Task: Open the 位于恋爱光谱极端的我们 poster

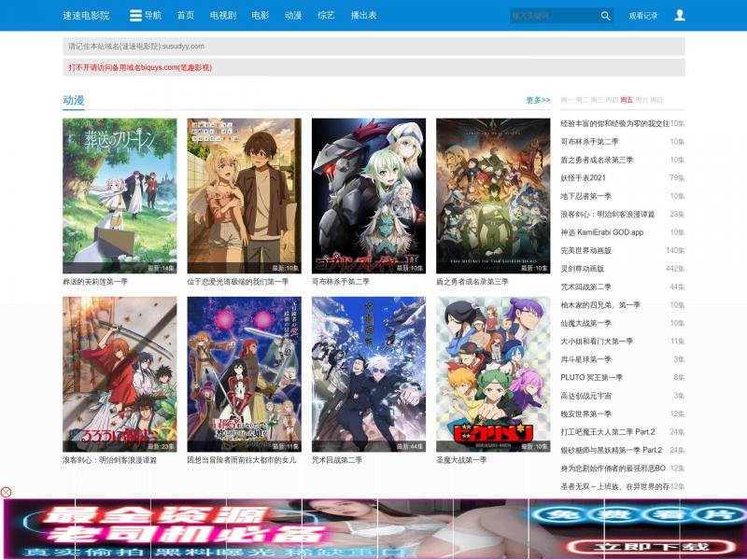Action: [244, 196]
